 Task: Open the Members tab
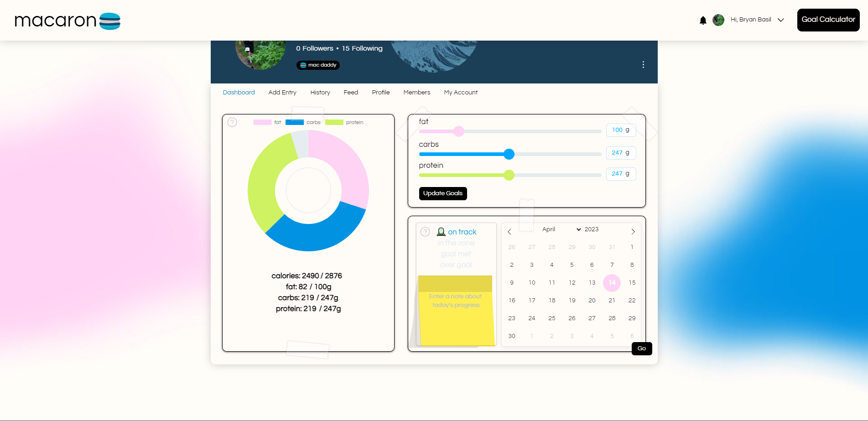pyautogui.click(x=417, y=92)
